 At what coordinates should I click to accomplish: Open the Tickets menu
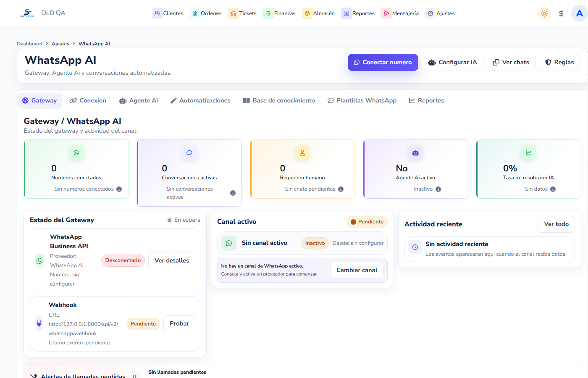click(x=242, y=13)
